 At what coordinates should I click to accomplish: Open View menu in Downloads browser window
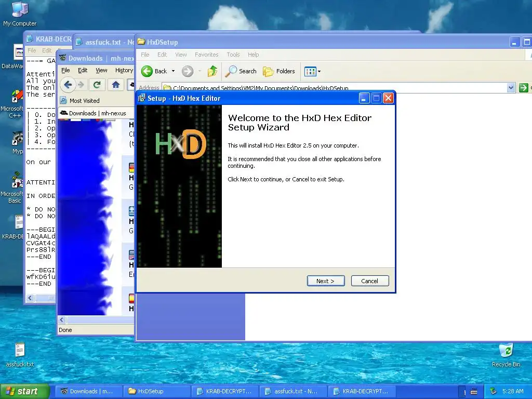click(101, 70)
